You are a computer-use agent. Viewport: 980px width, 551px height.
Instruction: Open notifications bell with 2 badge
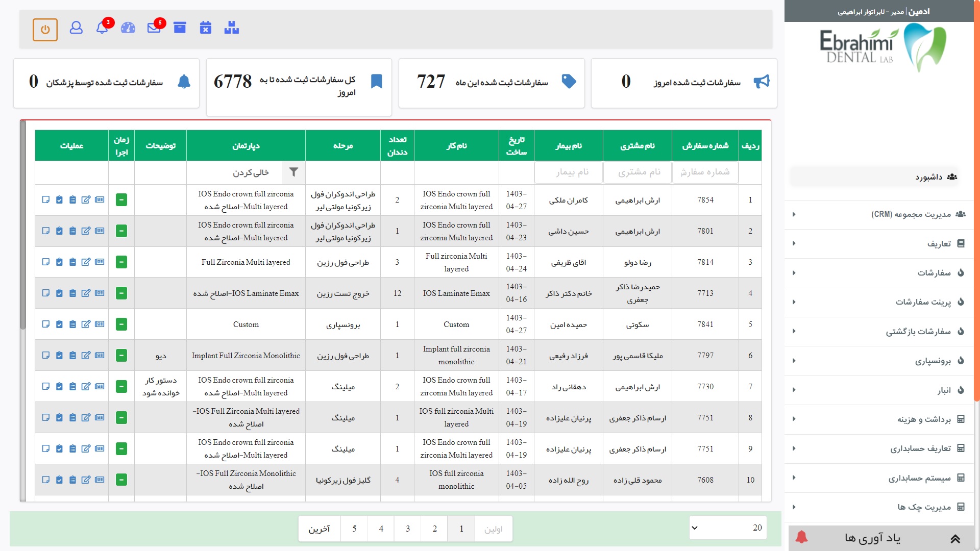[x=102, y=28]
